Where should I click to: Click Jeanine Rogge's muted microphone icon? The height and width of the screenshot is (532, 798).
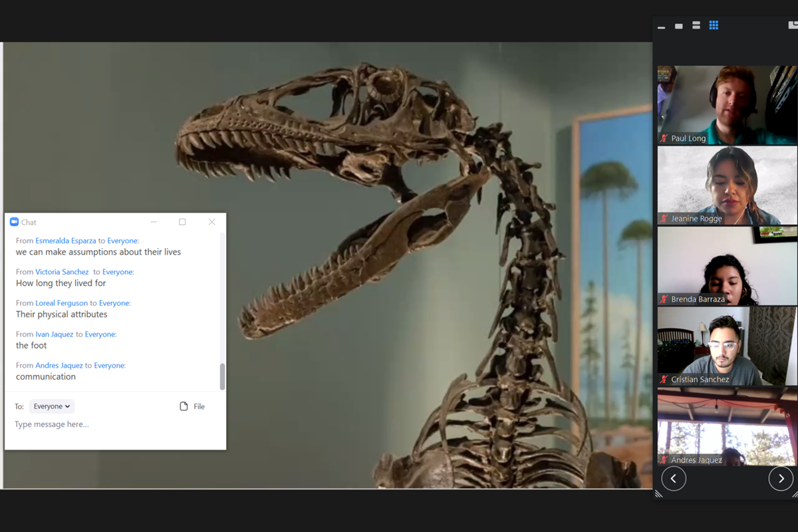(664, 219)
